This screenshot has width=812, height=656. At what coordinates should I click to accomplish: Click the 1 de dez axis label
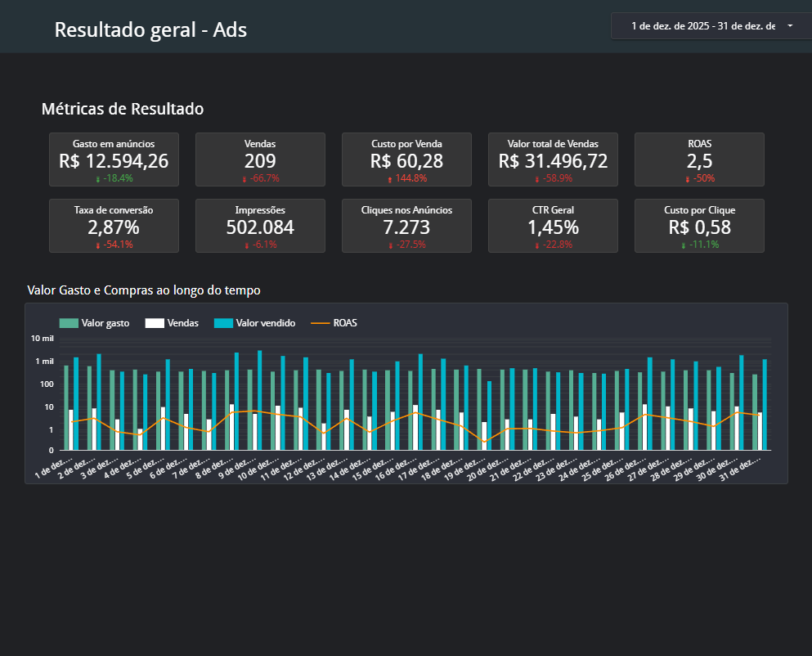click(x=53, y=467)
